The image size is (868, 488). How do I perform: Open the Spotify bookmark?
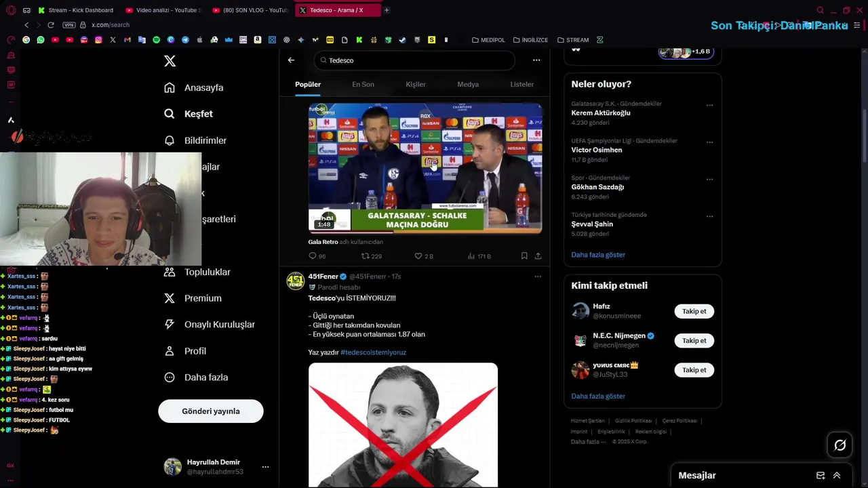156,40
